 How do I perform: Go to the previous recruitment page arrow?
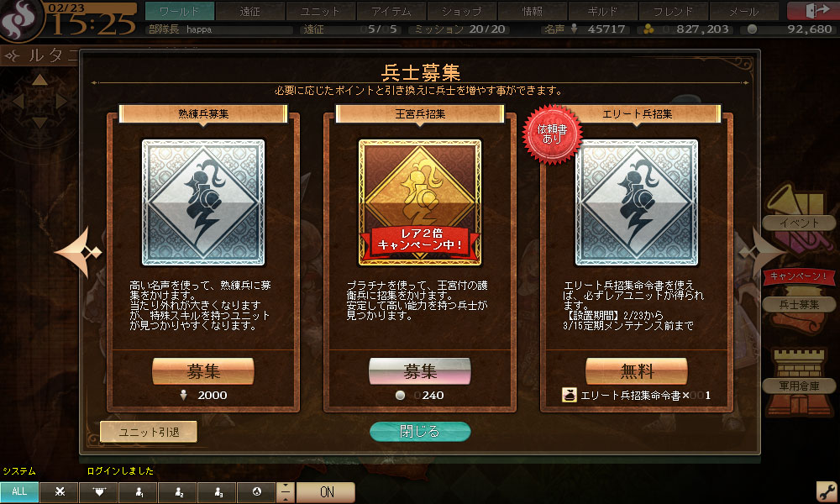point(79,252)
